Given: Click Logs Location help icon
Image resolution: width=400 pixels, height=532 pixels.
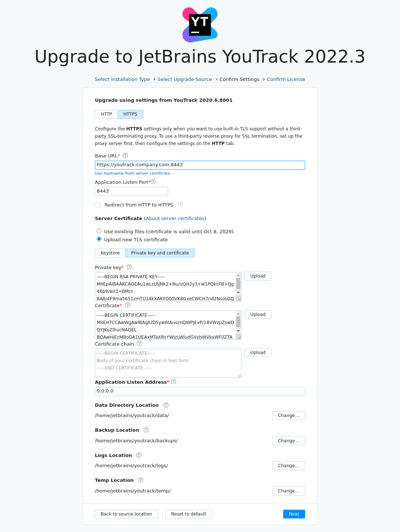Looking at the screenshot, I should tap(139, 455).
